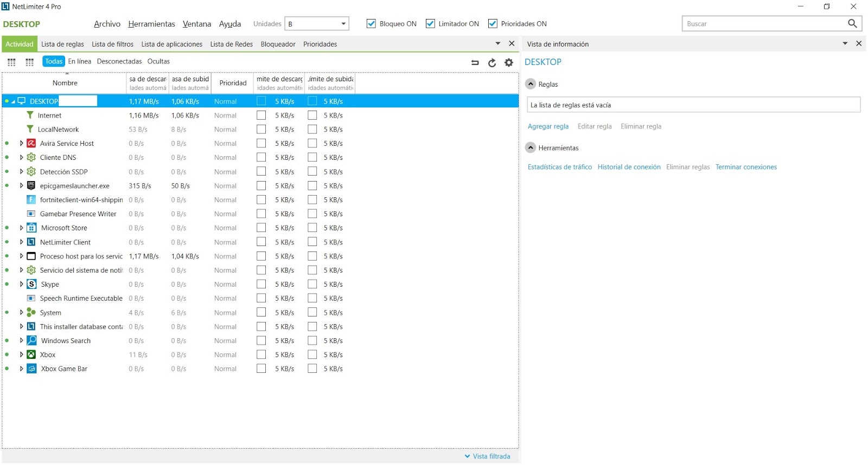The height and width of the screenshot is (465, 868).
Task: Click the Xbox Game Bar icon
Action: click(32, 369)
